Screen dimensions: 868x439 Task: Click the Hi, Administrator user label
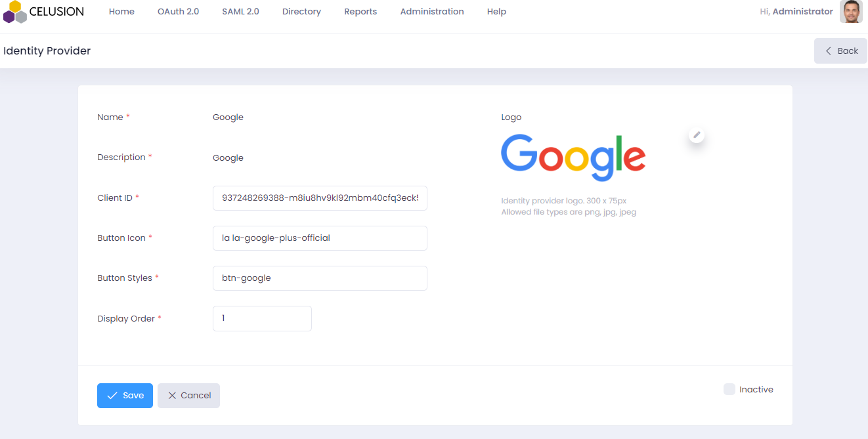[x=796, y=11]
